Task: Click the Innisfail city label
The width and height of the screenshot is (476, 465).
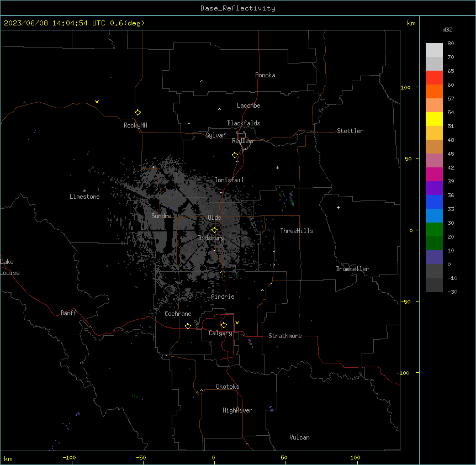Action: pos(229,180)
